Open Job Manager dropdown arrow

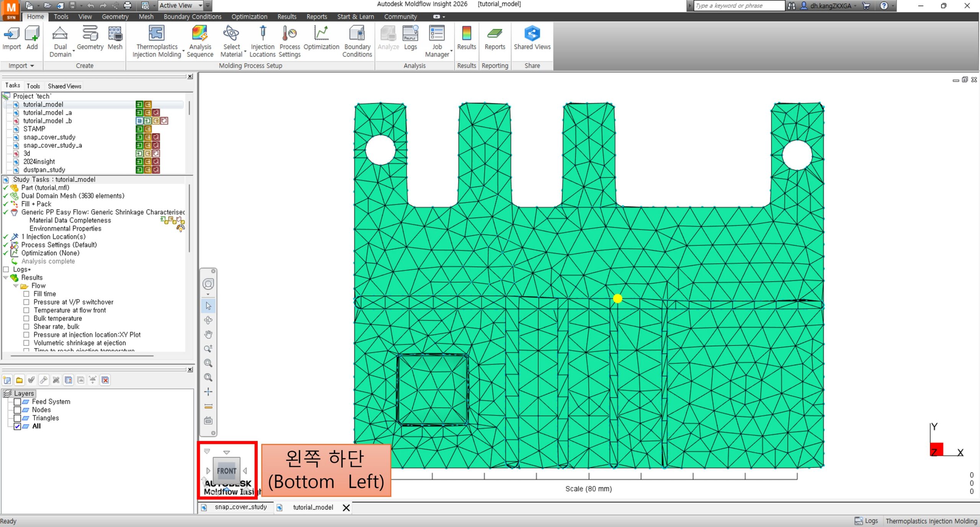451,51
